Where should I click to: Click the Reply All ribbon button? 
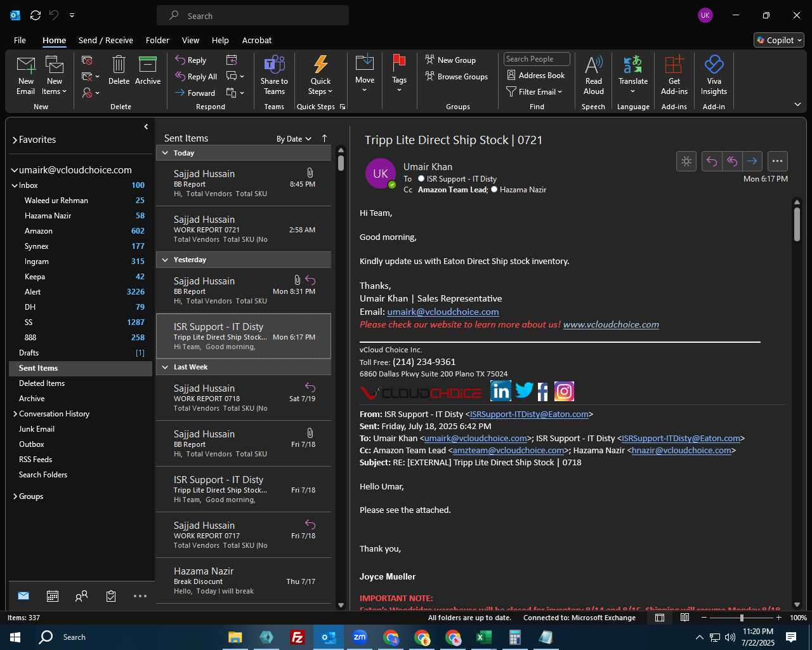click(197, 76)
